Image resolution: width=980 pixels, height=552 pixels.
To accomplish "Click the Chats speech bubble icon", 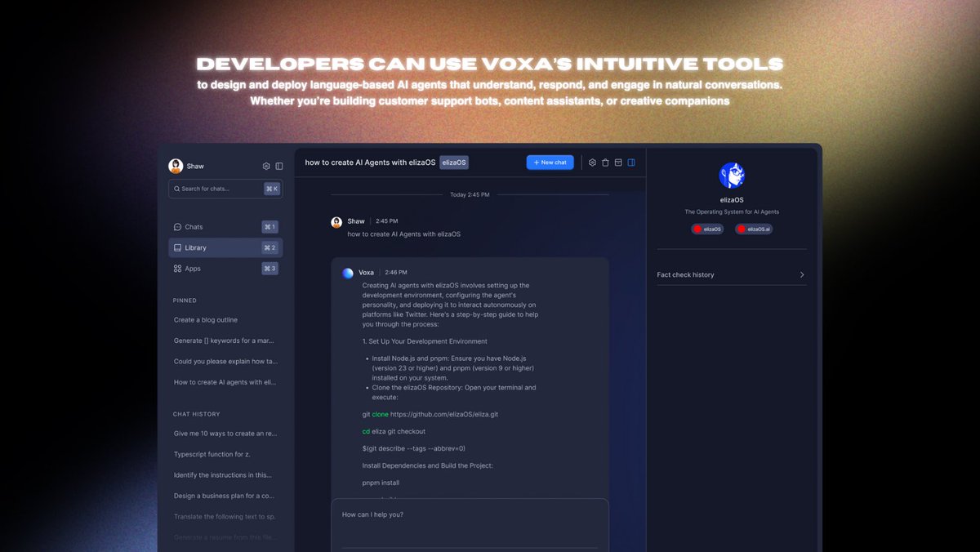I will pyautogui.click(x=178, y=227).
